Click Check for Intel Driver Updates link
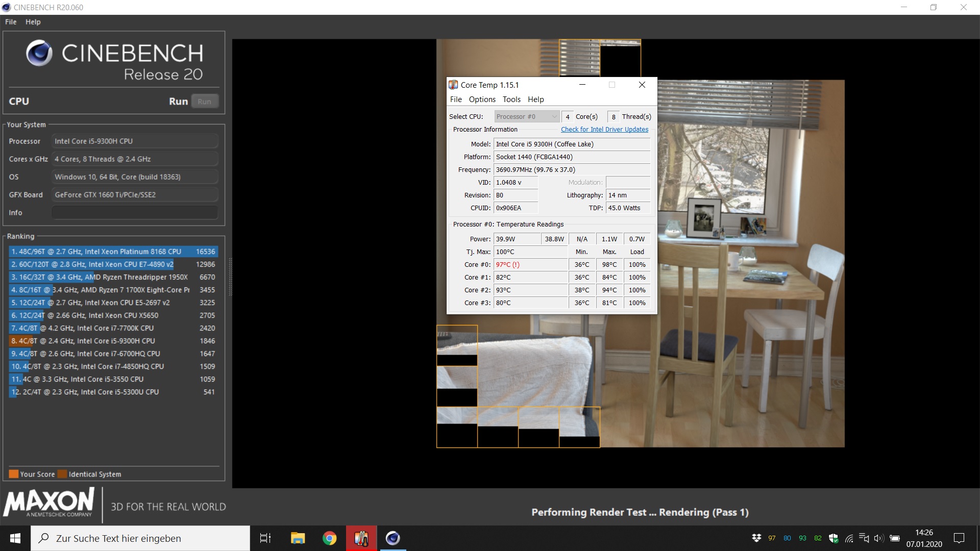The height and width of the screenshot is (551, 980). (x=604, y=130)
